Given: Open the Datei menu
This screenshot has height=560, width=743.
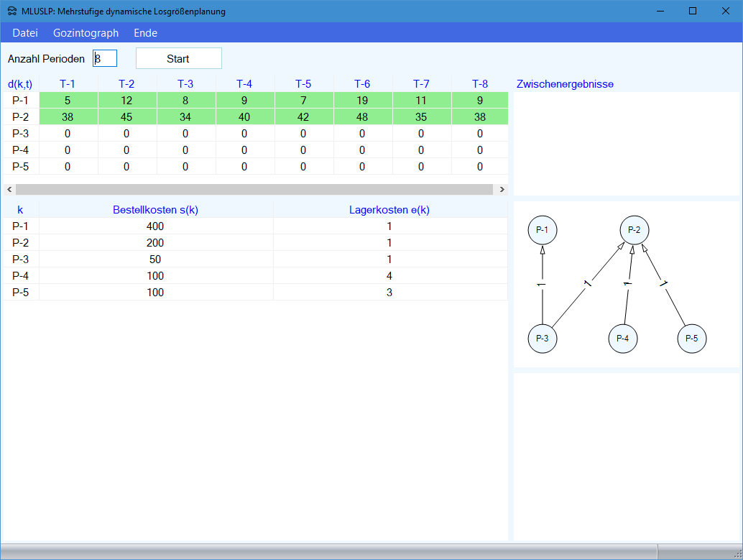Looking at the screenshot, I should click(x=25, y=33).
